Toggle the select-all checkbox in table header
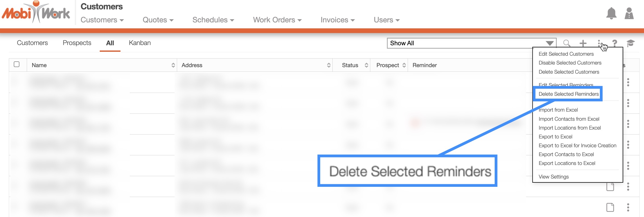 [x=17, y=64]
